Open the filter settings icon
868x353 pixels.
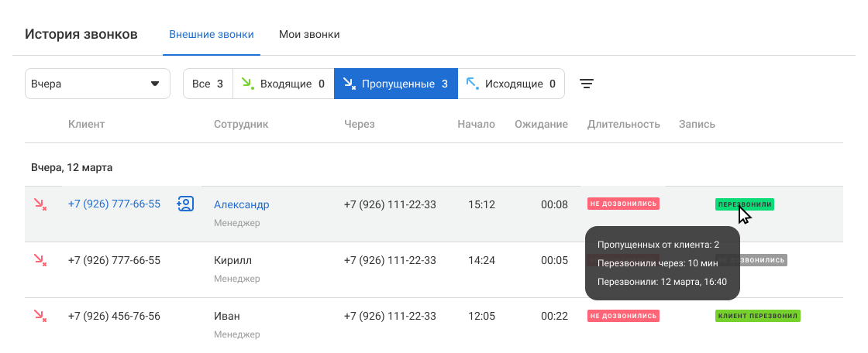point(587,84)
